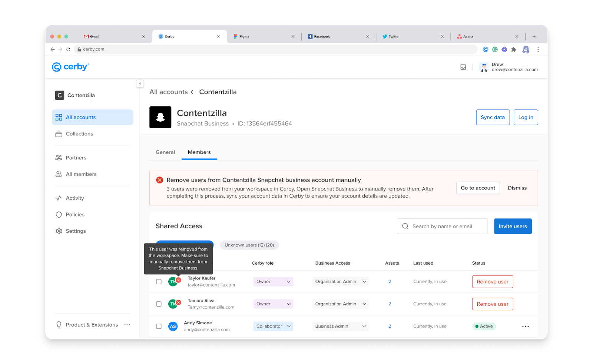This screenshot has height=364, width=593.
Task: Click the red error icon in the alert banner
Action: click(x=160, y=180)
